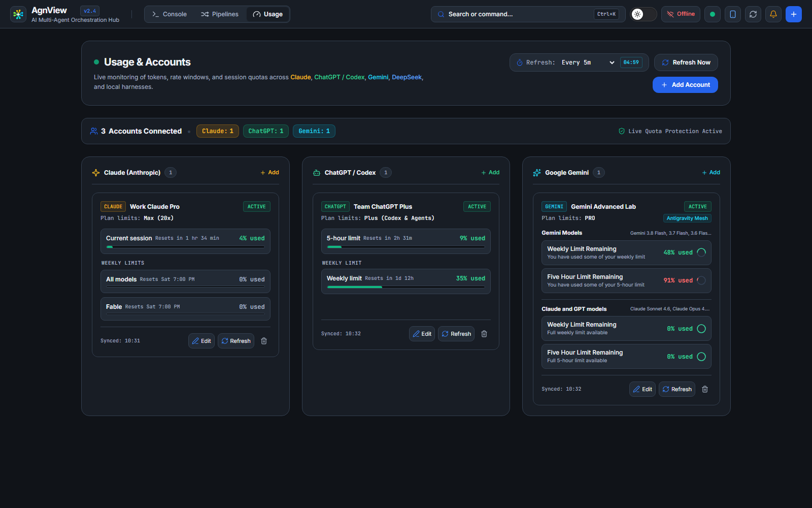Click the Offline status button

(x=681, y=14)
